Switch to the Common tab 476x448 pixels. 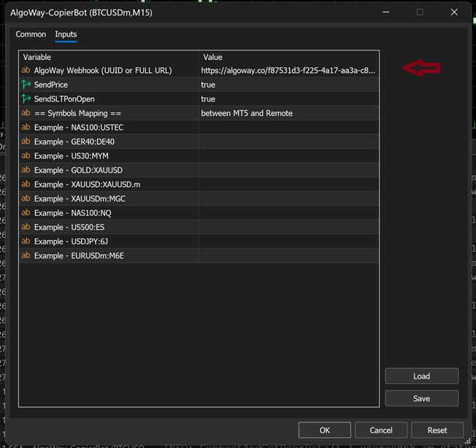point(31,34)
